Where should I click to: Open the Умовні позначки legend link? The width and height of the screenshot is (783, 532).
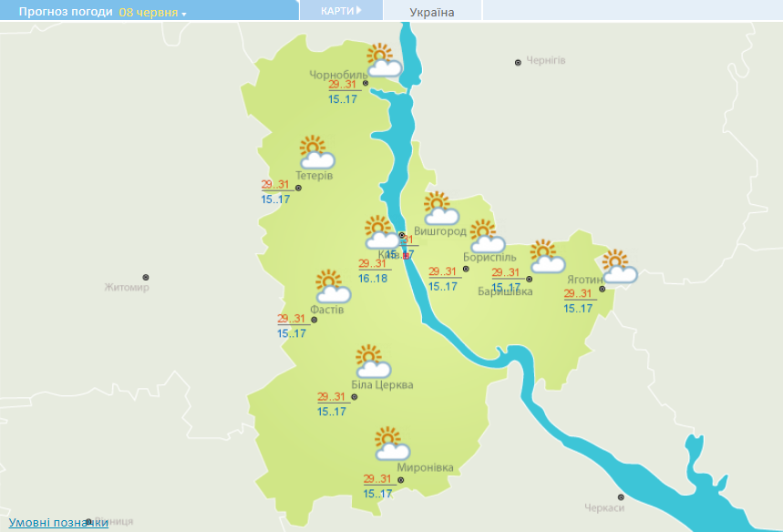[x=58, y=522]
